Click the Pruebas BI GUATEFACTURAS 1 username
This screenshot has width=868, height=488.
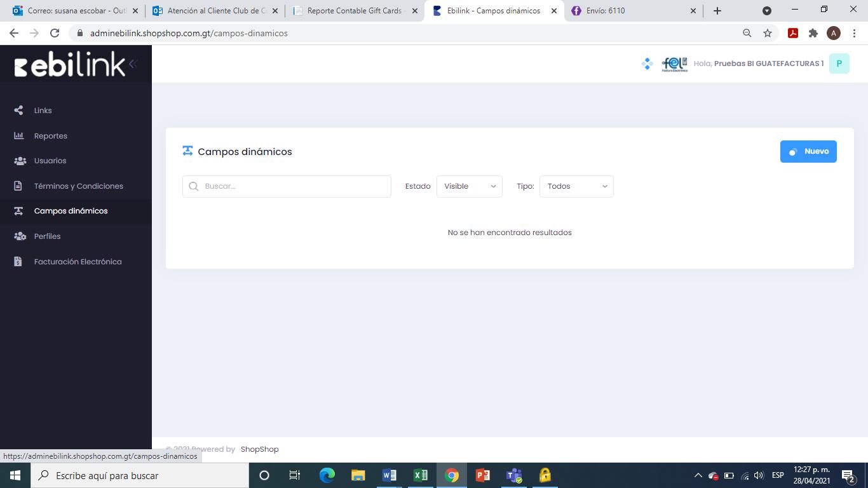coord(769,64)
